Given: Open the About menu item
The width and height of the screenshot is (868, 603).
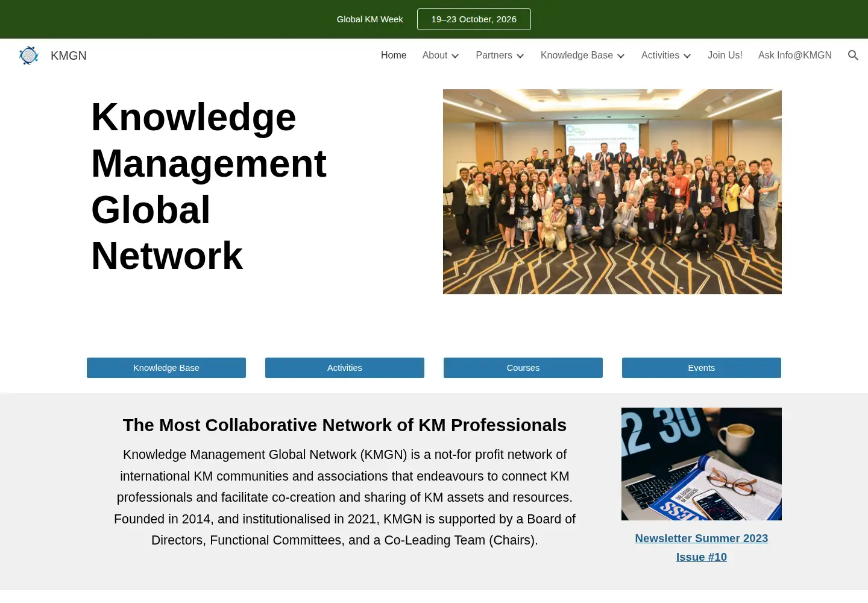Looking at the screenshot, I should [x=435, y=55].
